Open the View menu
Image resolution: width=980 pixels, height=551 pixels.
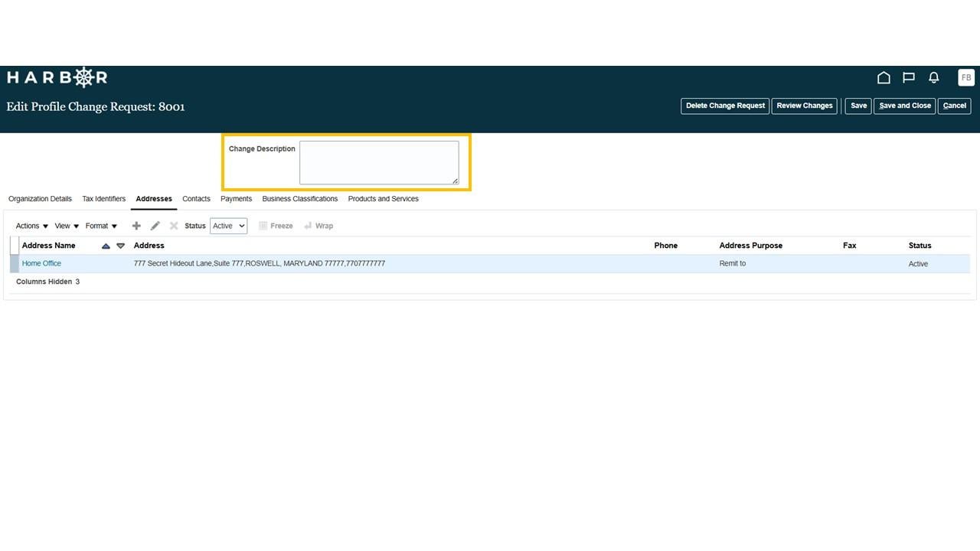(x=67, y=226)
